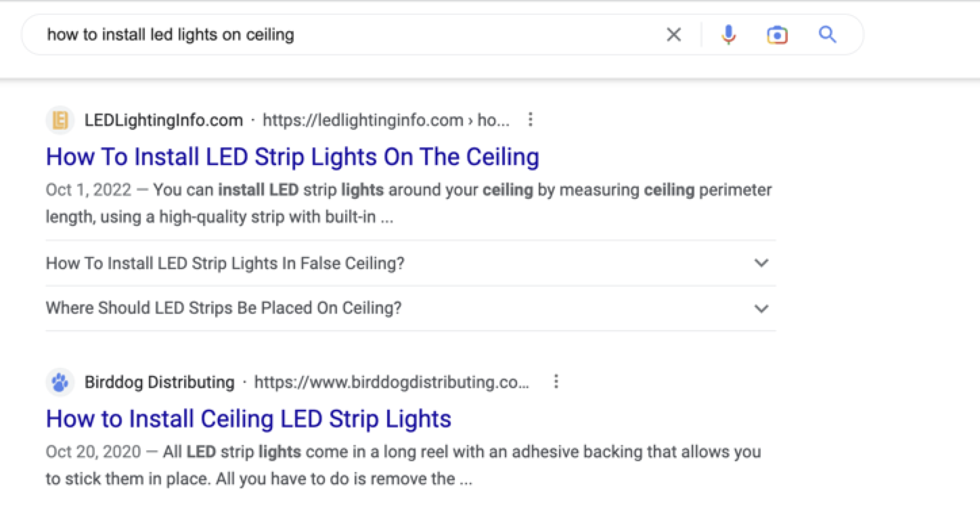The height and width of the screenshot is (518, 980).
Task: Click inside the search query input field
Action: (338, 34)
